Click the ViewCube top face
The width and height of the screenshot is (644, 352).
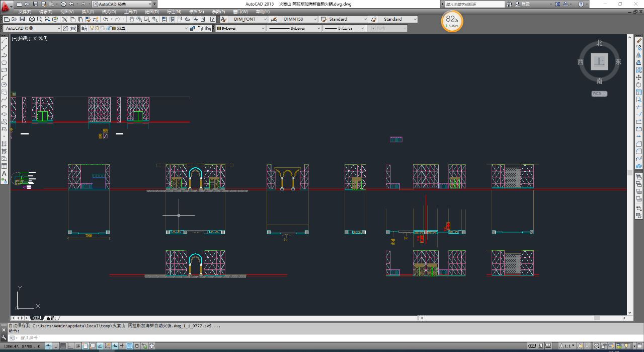tap(599, 62)
